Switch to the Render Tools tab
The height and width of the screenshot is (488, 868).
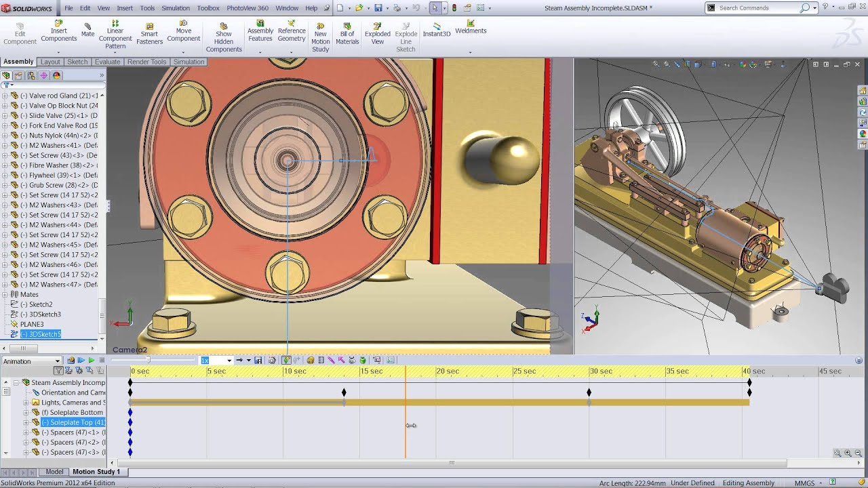[147, 62]
